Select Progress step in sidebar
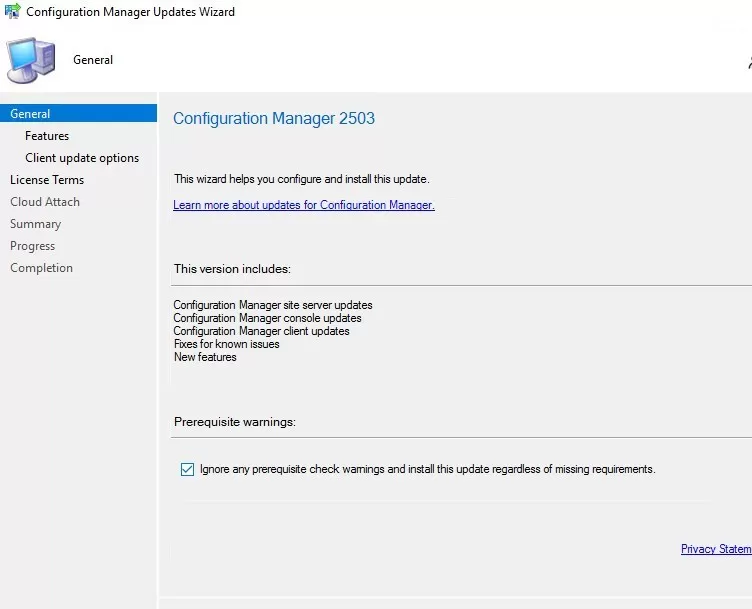 (x=33, y=246)
